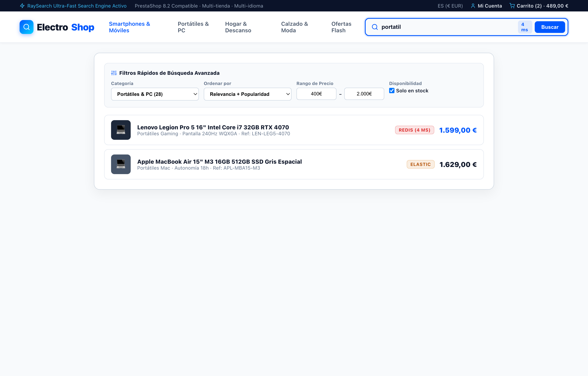Toggle the Solo en stock checkbox
This screenshot has width=588, height=376.
tap(392, 91)
